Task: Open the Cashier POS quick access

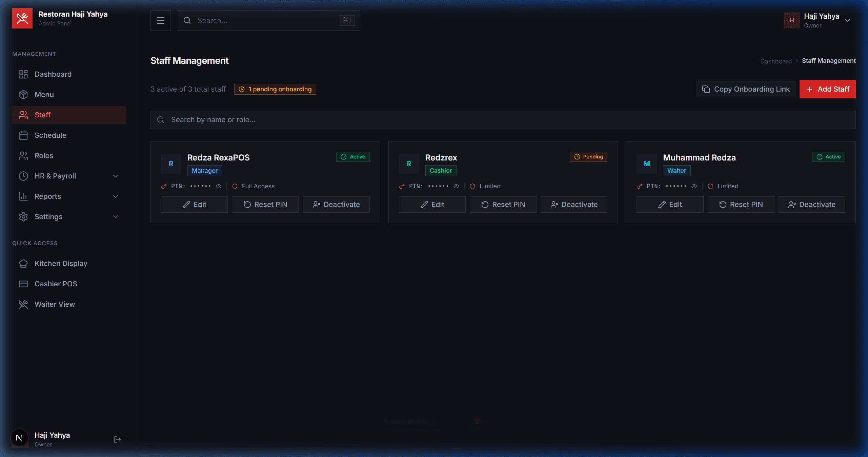Action: click(x=56, y=284)
